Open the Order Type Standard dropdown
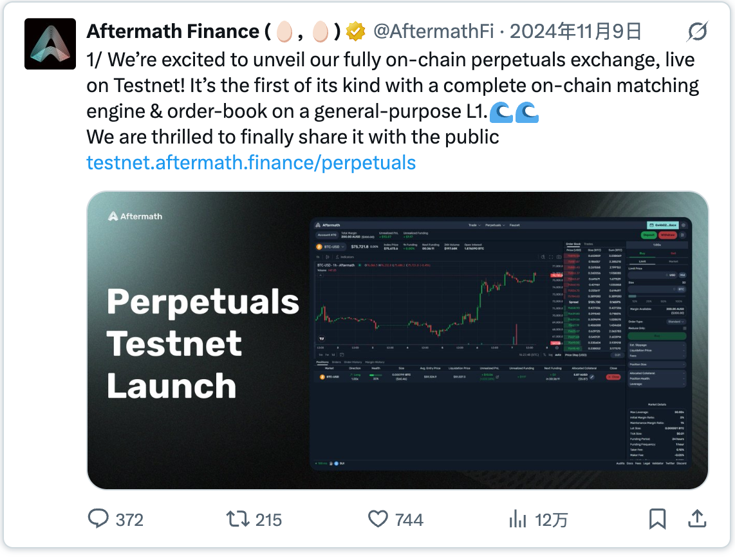 pyautogui.click(x=676, y=321)
